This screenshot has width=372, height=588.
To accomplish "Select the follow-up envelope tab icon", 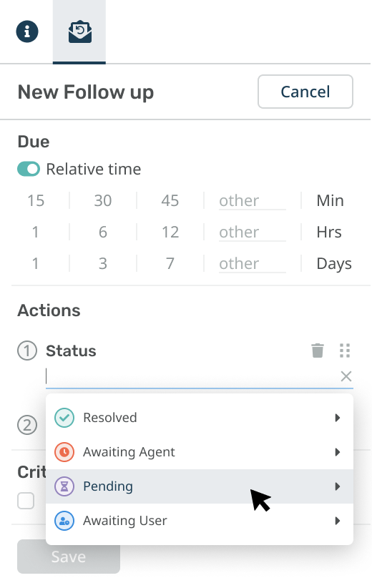I will coord(80,32).
